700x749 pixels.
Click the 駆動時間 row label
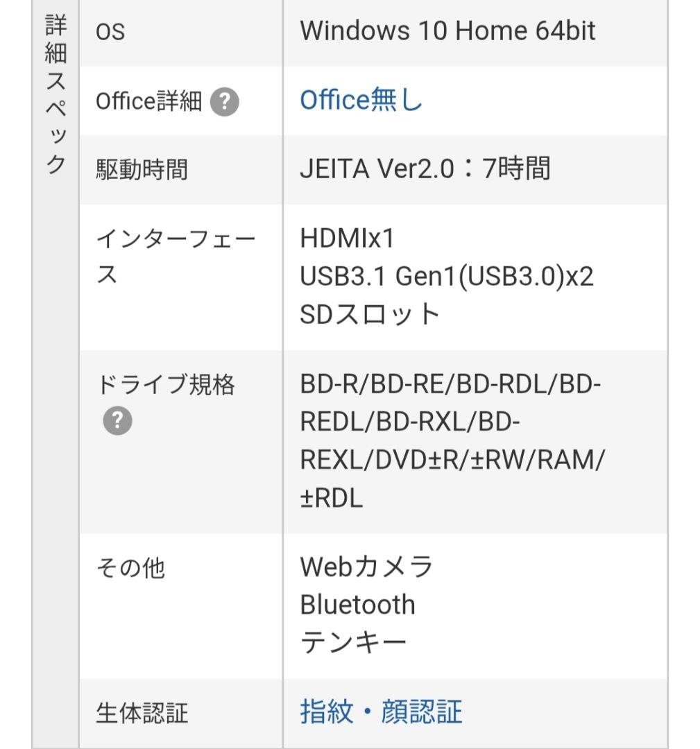click(142, 170)
